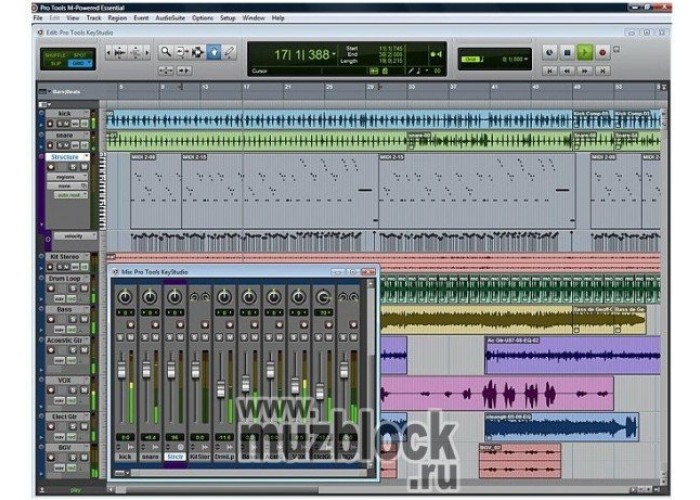
Task: Stop playback with the Stop button
Action: 567,53
